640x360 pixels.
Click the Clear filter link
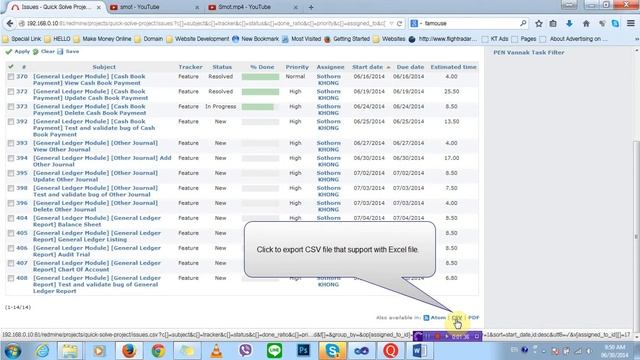[x=44, y=51]
